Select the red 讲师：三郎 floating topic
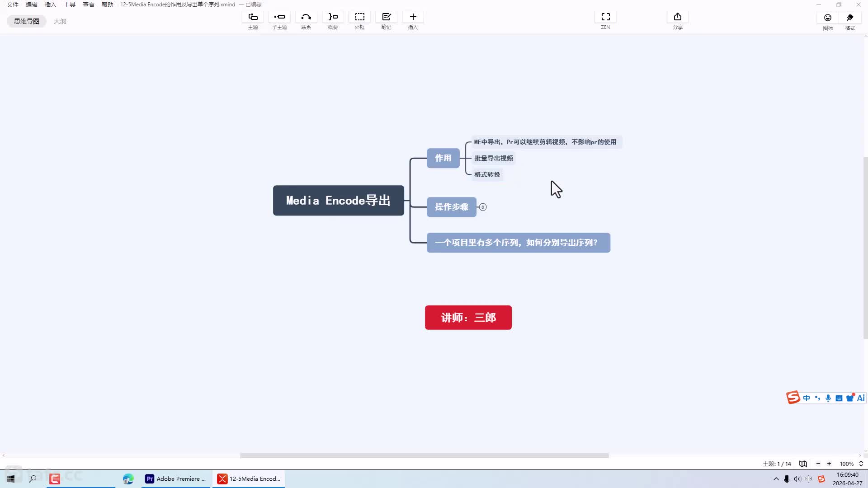Screen dimensions: 868x488 pyautogui.click(x=468, y=317)
